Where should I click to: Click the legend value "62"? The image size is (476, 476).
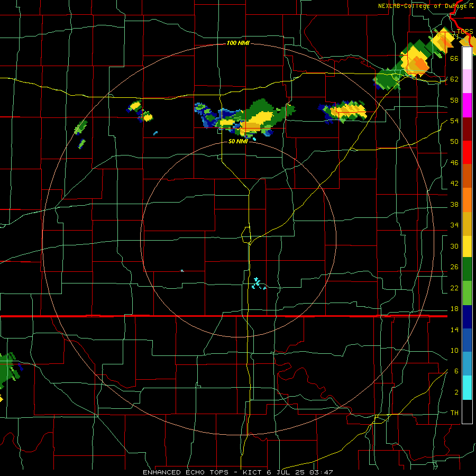pyautogui.click(x=454, y=79)
